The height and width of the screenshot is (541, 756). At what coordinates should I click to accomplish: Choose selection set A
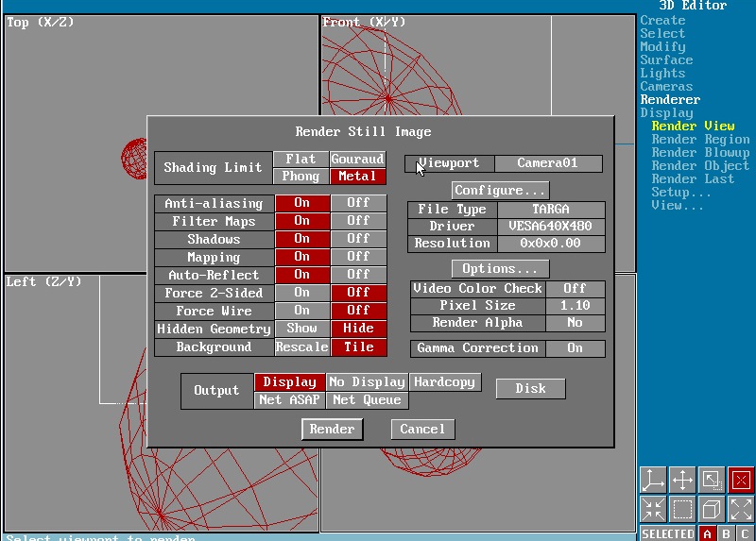coord(707,533)
